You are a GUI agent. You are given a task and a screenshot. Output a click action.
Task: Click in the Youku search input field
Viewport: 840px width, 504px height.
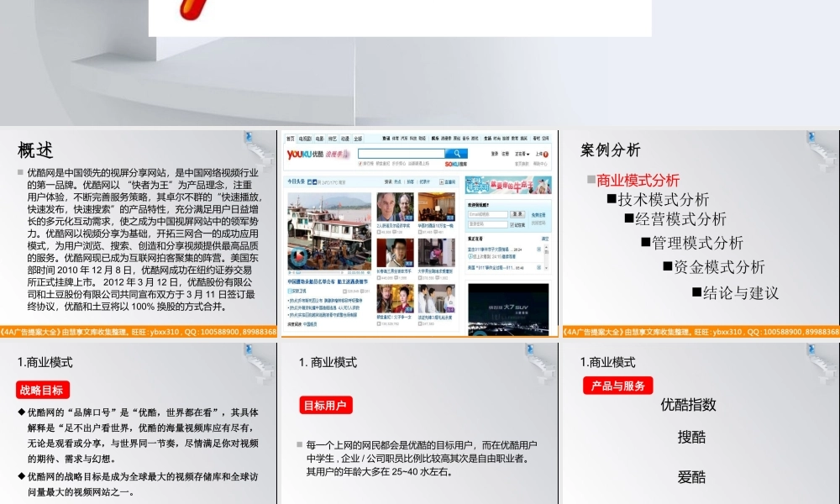click(x=402, y=154)
